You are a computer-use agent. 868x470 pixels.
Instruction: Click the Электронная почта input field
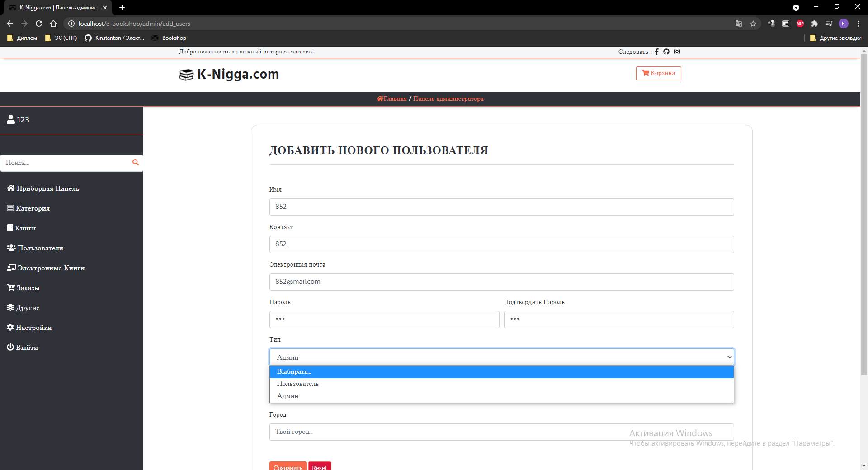502,282
